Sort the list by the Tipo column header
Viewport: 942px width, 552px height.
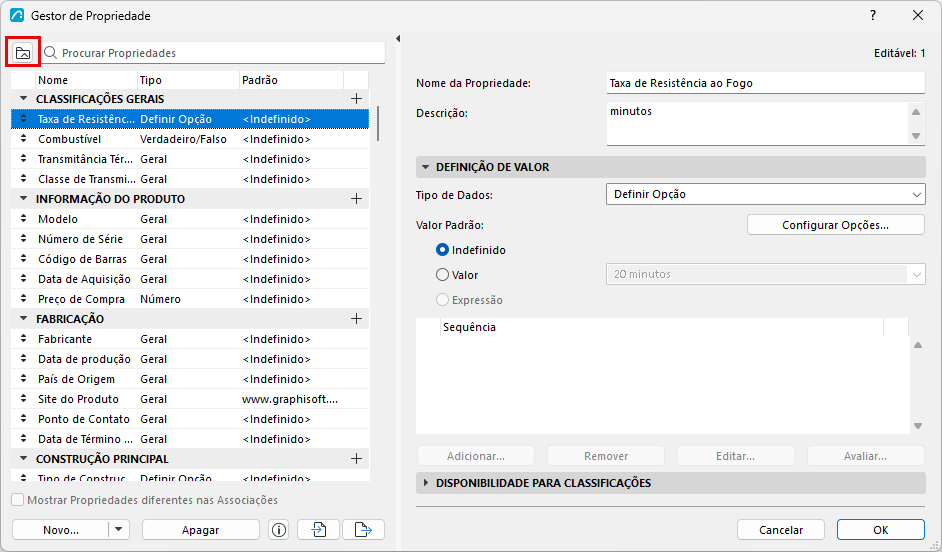coord(188,80)
